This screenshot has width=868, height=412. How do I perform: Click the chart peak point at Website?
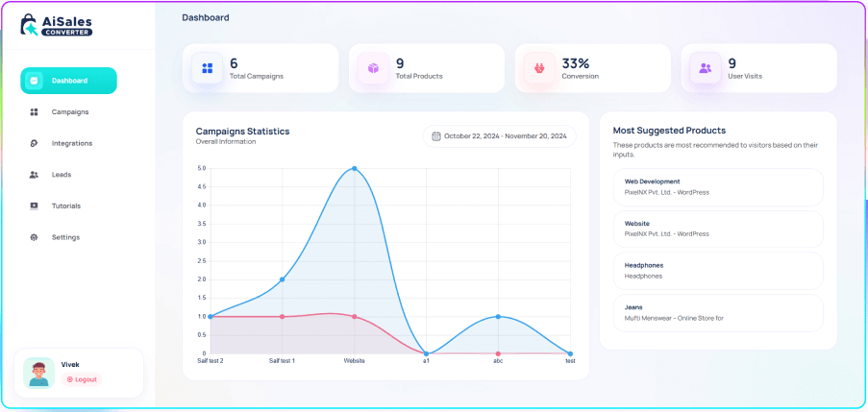pos(355,168)
